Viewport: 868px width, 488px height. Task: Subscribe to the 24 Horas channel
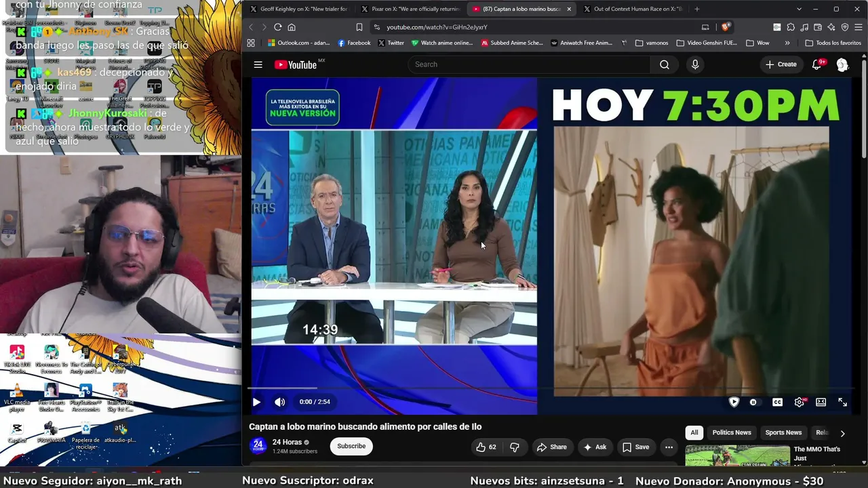click(351, 446)
